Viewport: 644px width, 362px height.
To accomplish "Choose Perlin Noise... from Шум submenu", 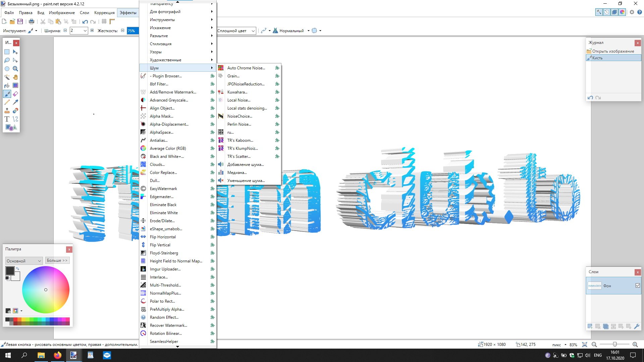I will [x=249, y=124].
